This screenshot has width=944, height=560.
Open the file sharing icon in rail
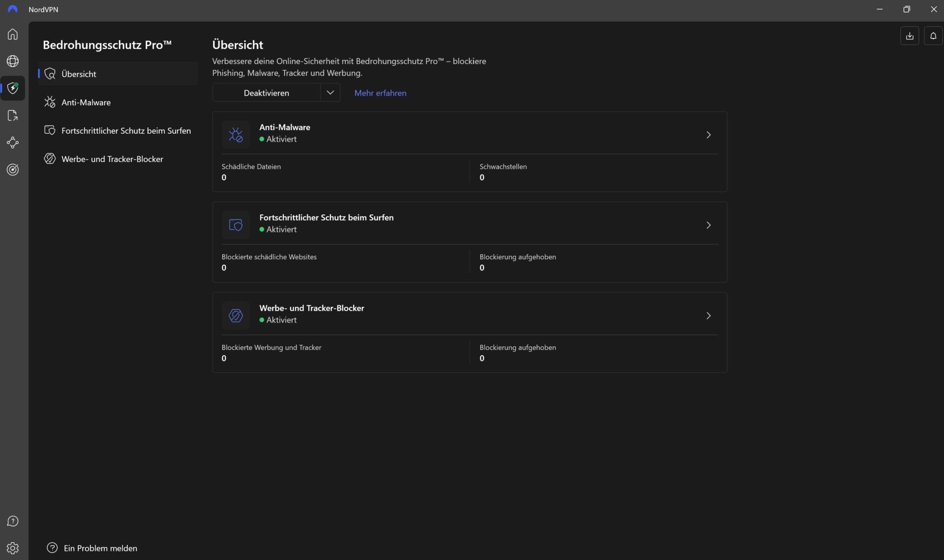tap(13, 116)
